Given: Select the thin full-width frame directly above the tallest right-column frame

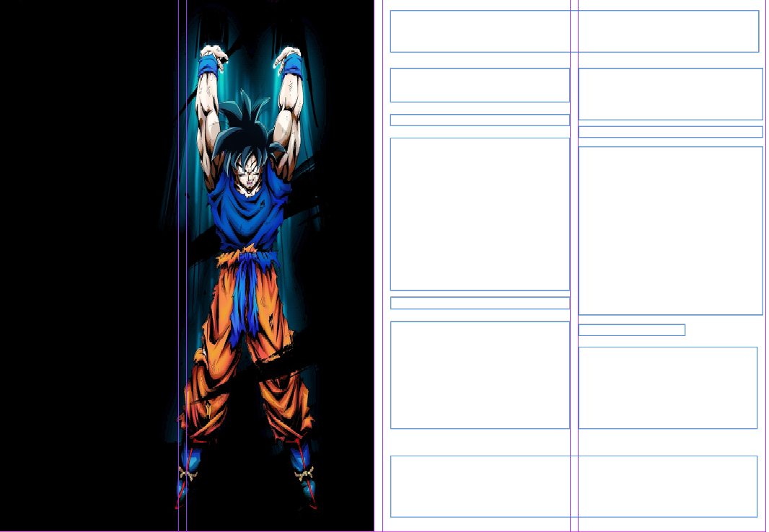Looking at the screenshot, I should pyautogui.click(x=670, y=132).
